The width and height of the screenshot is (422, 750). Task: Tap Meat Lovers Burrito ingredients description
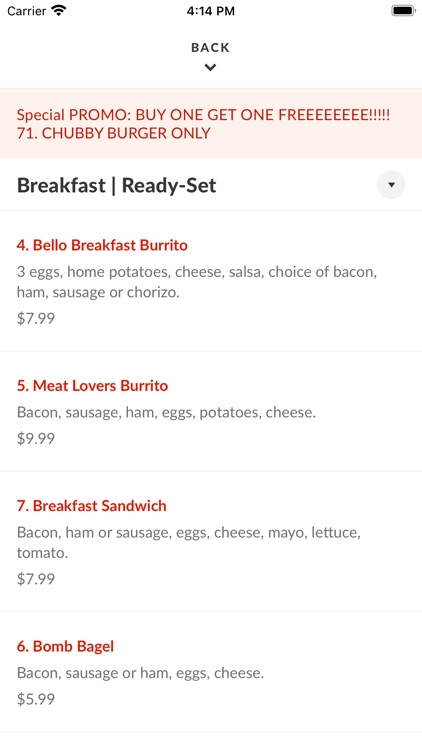tap(167, 412)
